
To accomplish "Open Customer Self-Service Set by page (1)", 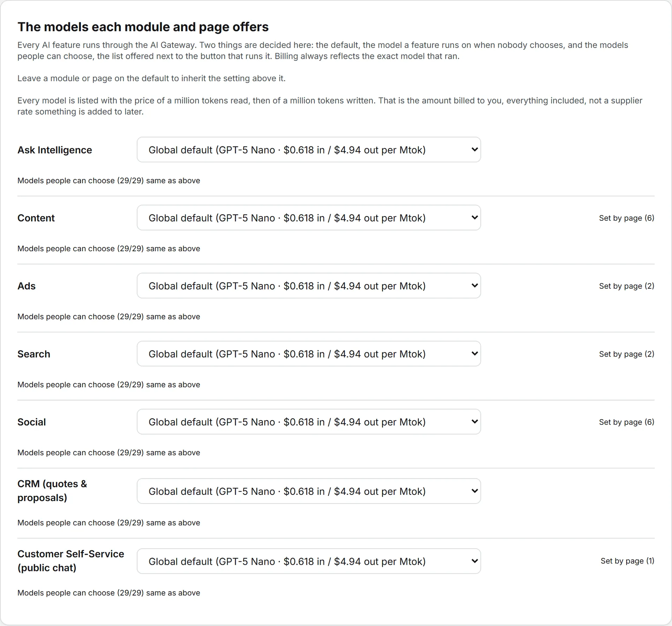I will pyautogui.click(x=627, y=561).
